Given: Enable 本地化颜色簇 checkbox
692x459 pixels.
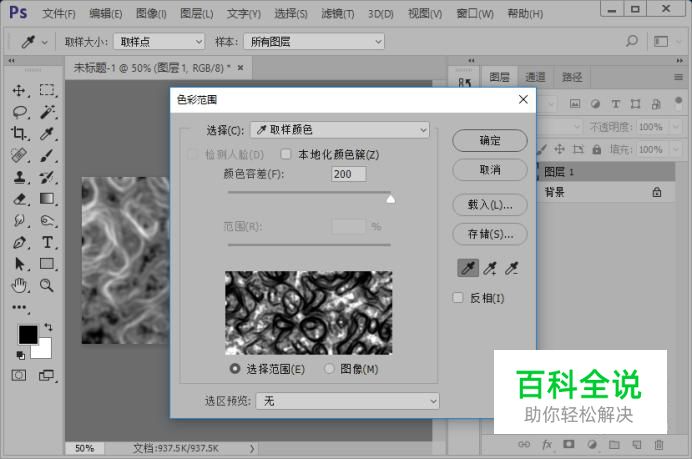Looking at the screenshot, I should 286,154.
